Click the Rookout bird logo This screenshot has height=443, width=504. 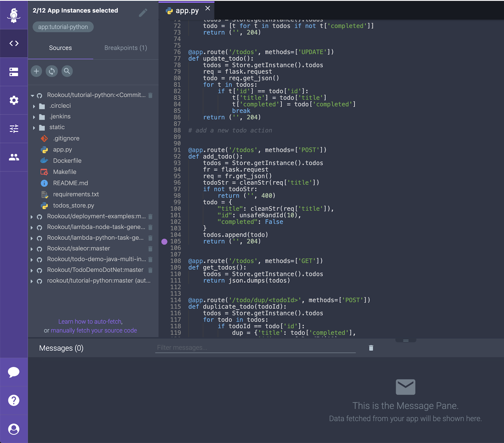14,15
